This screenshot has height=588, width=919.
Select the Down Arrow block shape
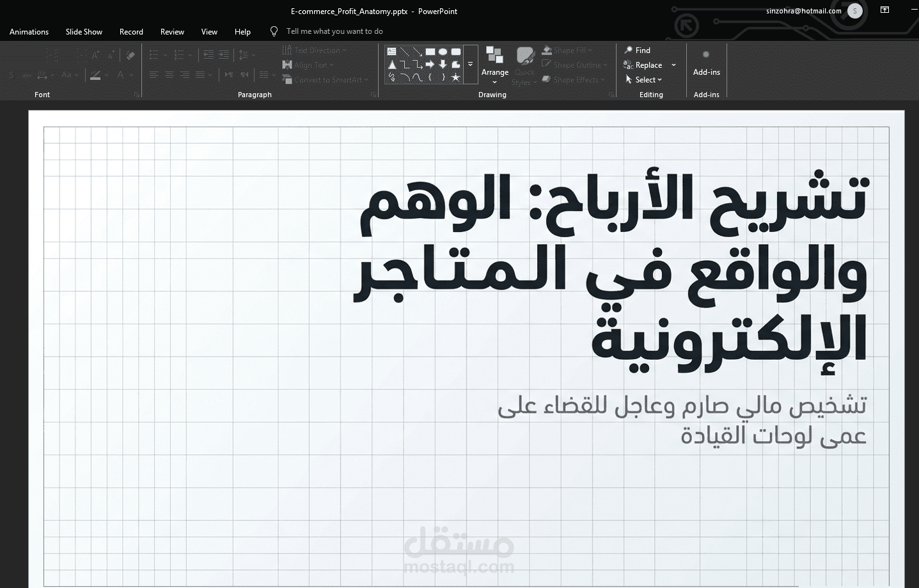point(443,65)
